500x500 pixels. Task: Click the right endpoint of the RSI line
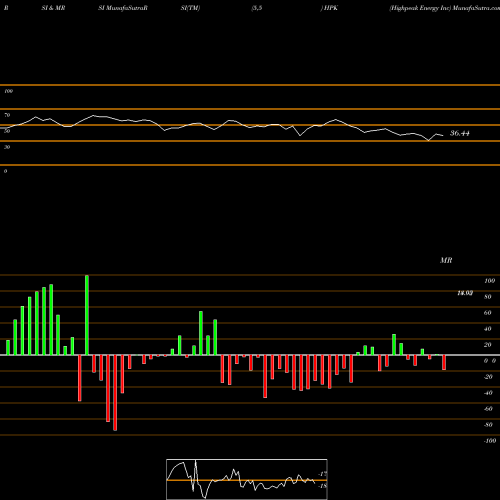point(443,135)
